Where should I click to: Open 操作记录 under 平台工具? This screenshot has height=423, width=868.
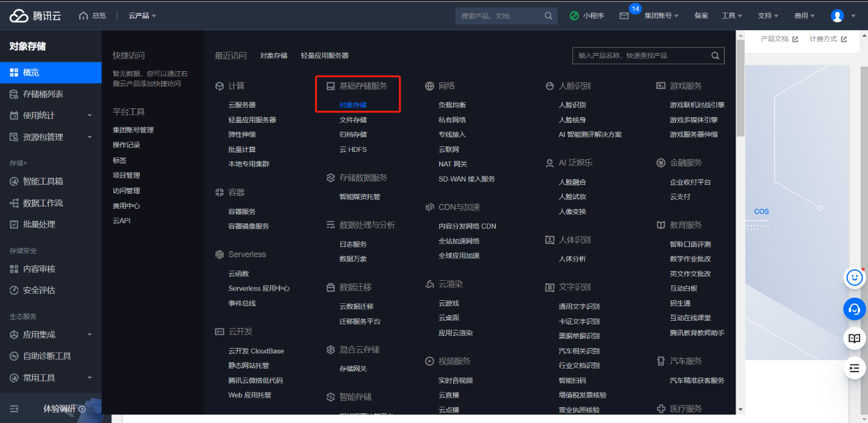click(x=126, y=145)
